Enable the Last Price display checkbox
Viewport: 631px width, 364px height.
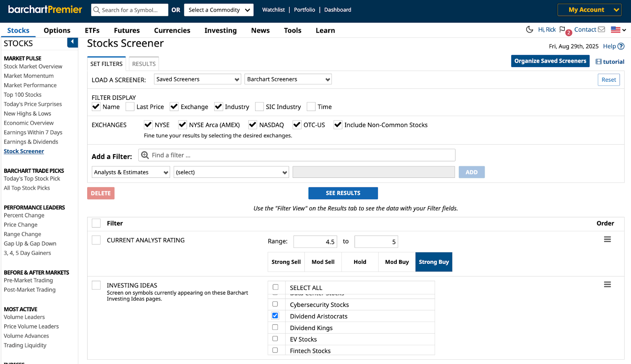click(130, 106)
